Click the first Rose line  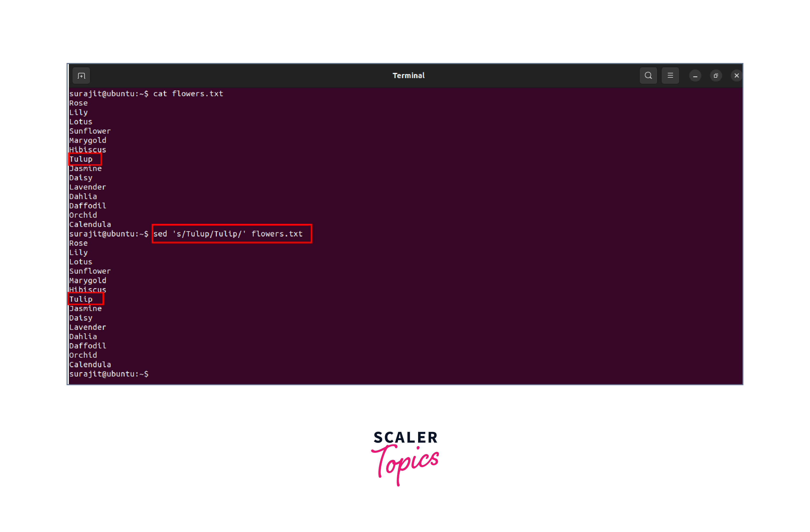(79, 103)
